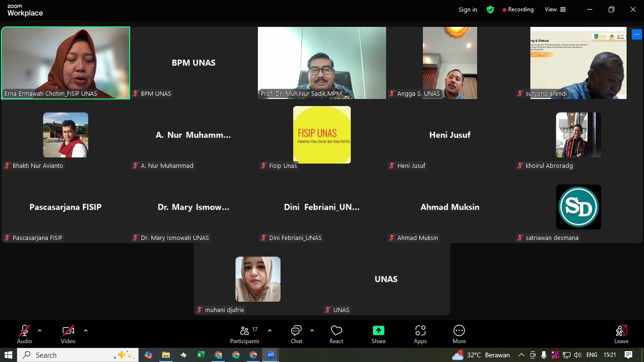
Task: Select the Dr. Mary Ismowati participant tile
Action: pyautogui.click(x=194, y=207)
